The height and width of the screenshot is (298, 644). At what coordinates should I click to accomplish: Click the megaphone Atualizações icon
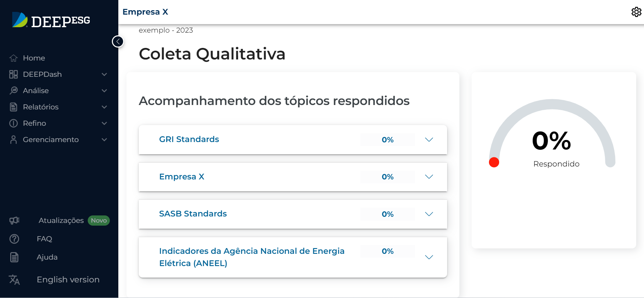pos(14,221)
